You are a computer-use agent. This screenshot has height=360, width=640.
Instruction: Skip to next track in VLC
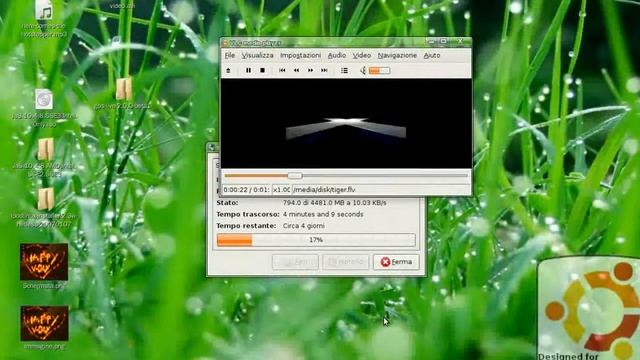coord(324,71)
